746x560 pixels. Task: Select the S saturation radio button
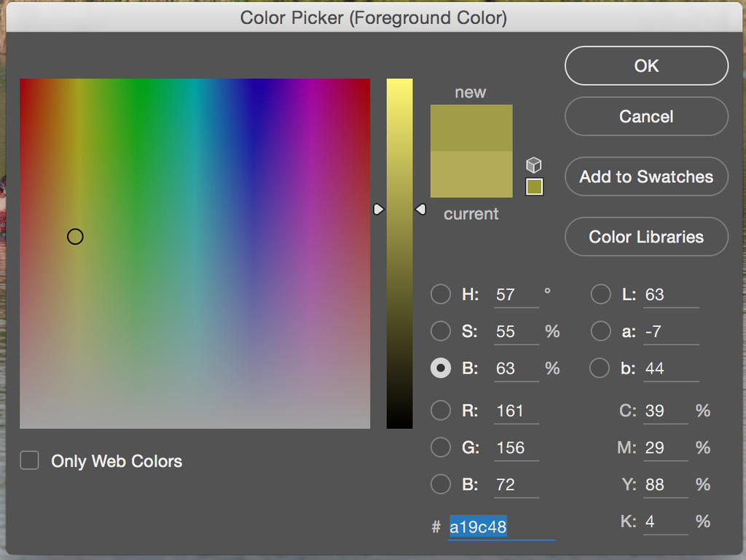[x=441, y=331]
